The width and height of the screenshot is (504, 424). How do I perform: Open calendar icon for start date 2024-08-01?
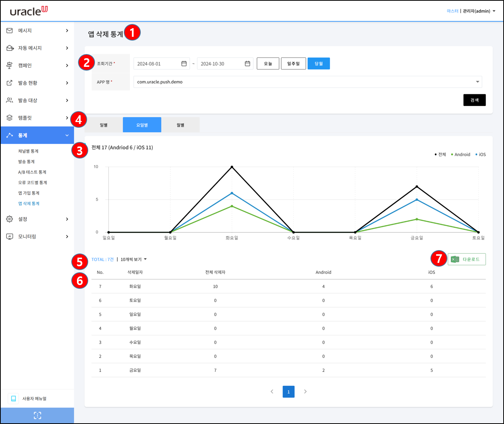pos(184,63)
